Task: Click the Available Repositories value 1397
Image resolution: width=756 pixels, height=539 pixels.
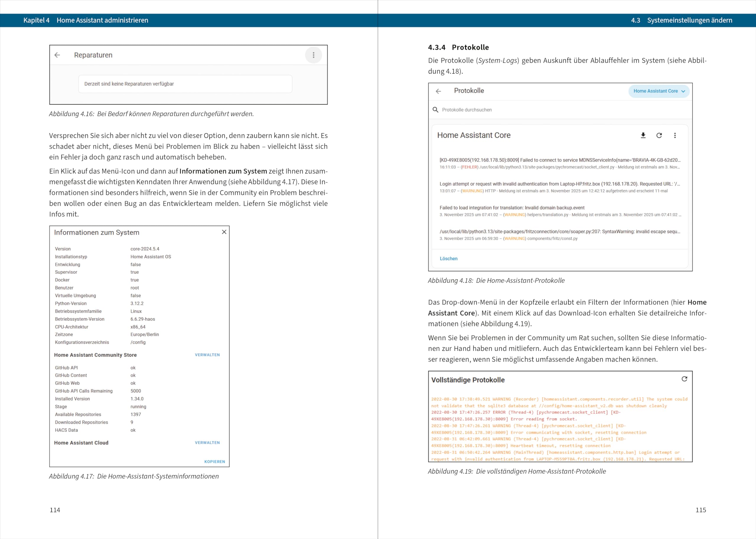Action: point(136,415)
